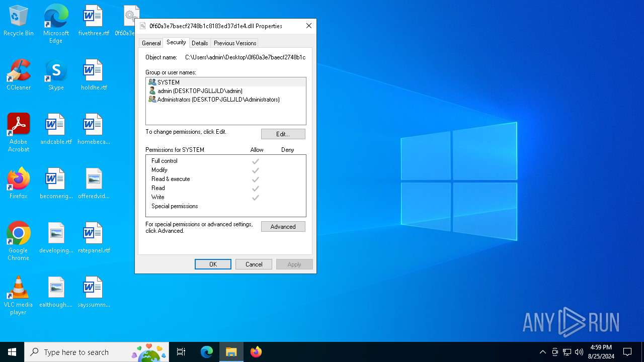The image size is (644, 362).
Task: Select developing... image file icon
Action: click(56, 238)
